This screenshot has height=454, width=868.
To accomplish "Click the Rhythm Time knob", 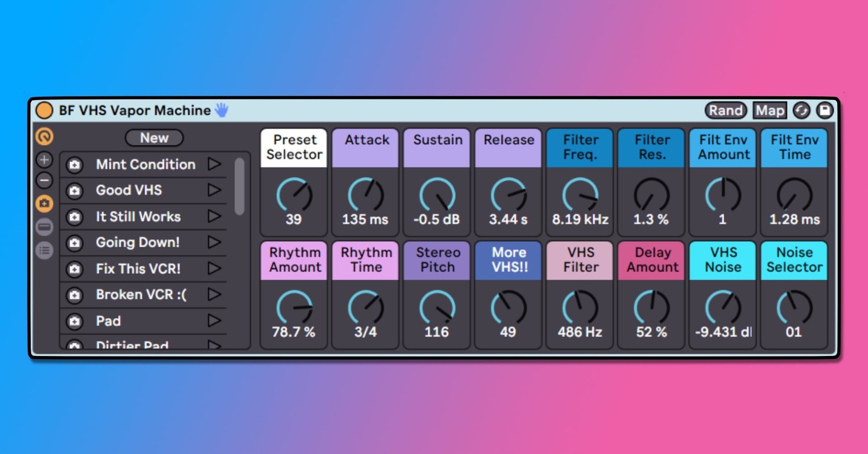I will click(365, 308).
